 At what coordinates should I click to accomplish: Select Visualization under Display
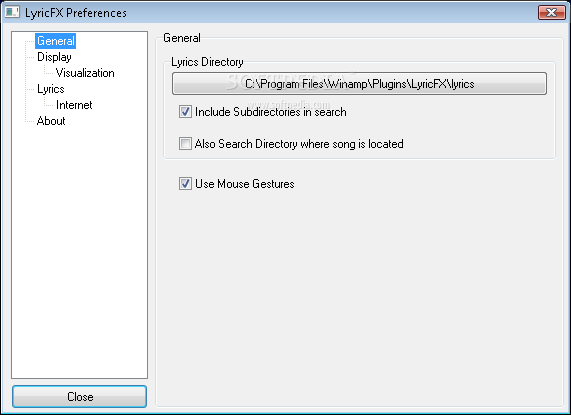[x=85, y=73]
